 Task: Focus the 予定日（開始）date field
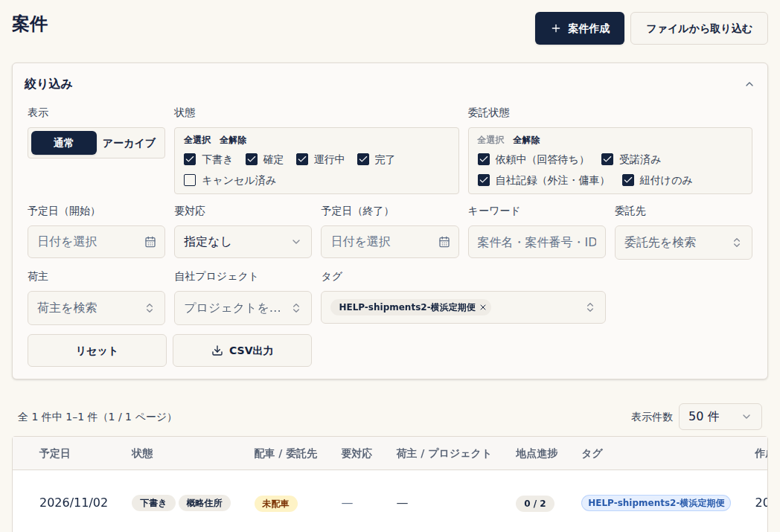click(x=96, y=242)
